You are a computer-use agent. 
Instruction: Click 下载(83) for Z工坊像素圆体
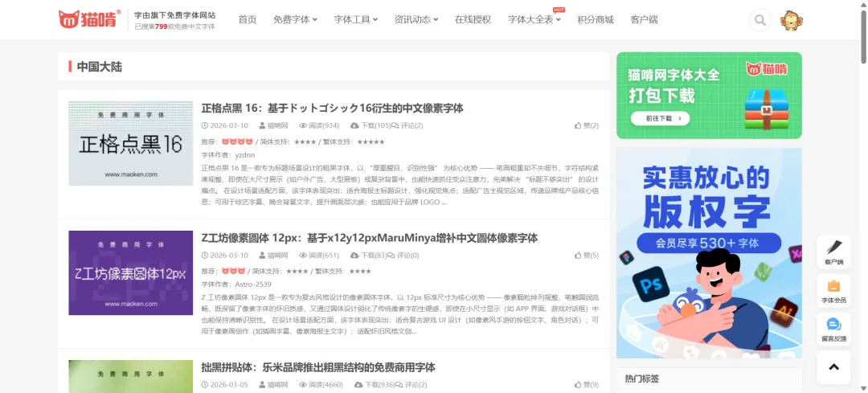[x=369, y=256]
